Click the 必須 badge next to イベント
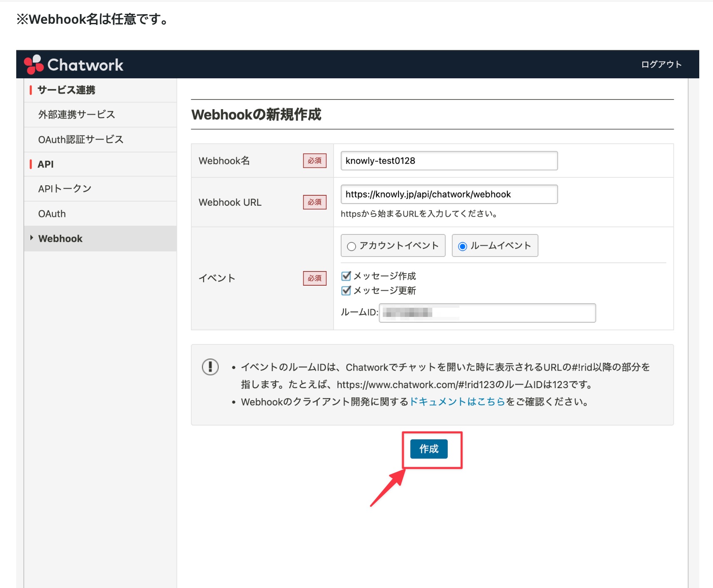 click(x=315, y=278)
